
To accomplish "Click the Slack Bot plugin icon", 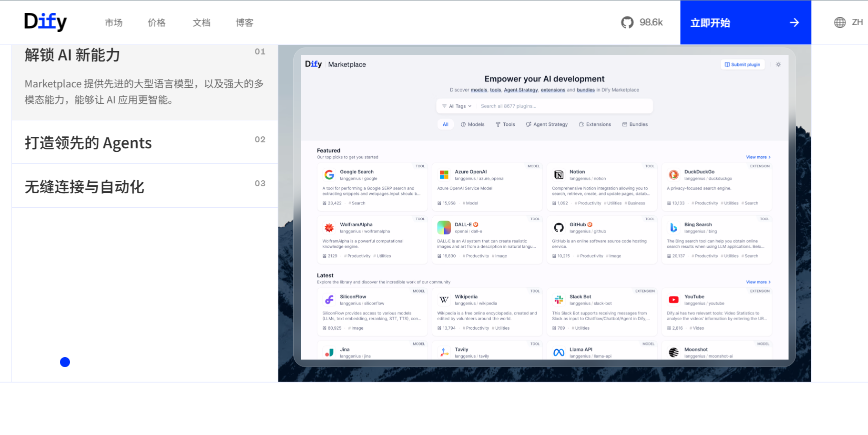I will coord(559,300).
